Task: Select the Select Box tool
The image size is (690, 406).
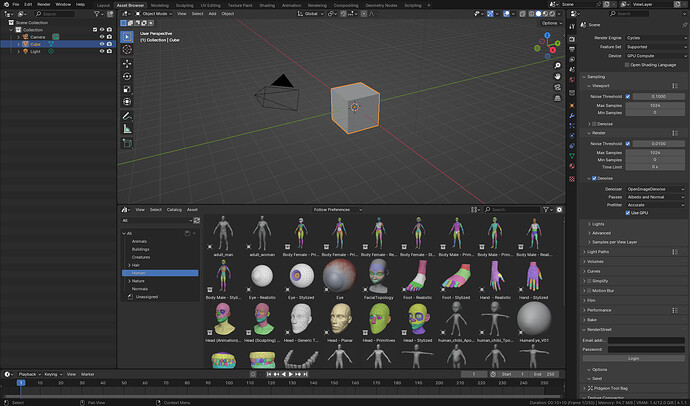Action: (127, 37)
